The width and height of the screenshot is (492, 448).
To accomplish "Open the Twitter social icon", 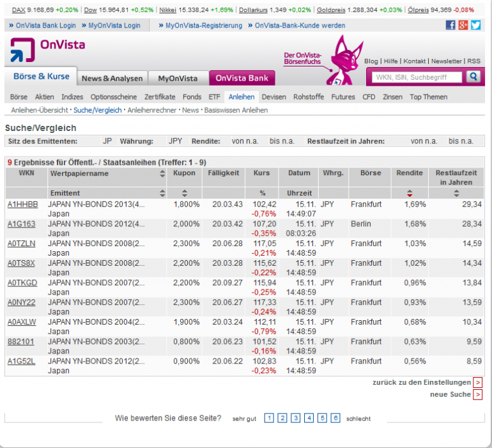I will pos(475,25).
